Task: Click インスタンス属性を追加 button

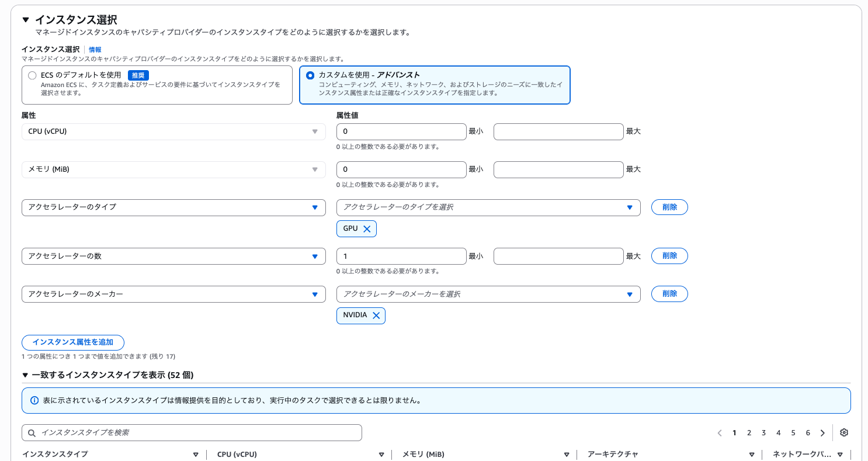Action: tap(73, 342)
